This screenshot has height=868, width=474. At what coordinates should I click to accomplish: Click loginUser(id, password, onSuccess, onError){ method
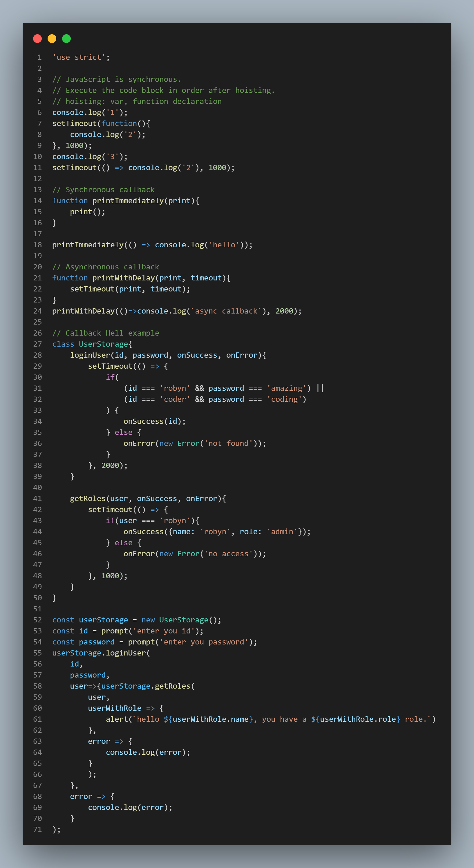click(168, 355)
